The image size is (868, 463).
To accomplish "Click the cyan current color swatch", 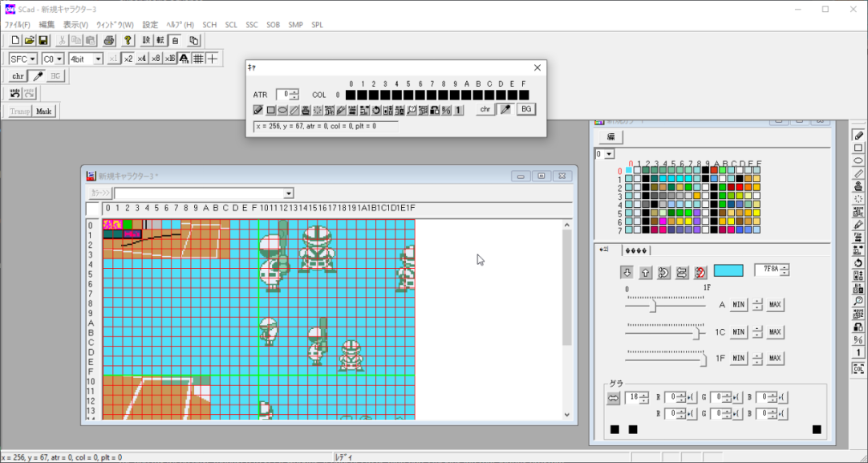I will [x=728, y=270].
